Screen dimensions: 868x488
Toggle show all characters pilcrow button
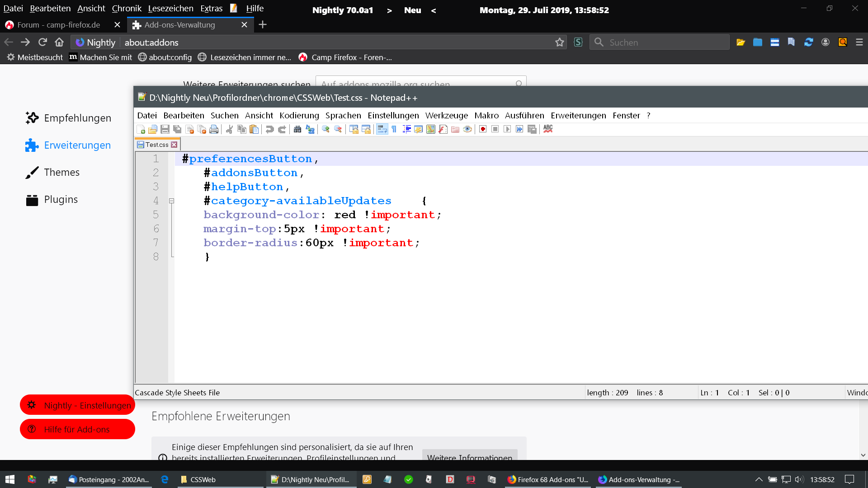click(394, 130)
